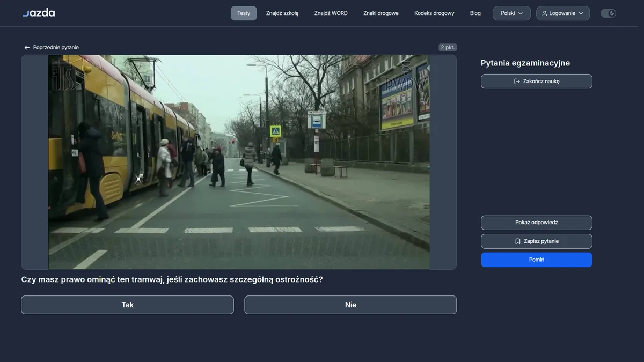
Task: Return via Poprzednie pytanie link
Action: pos(52,48)
